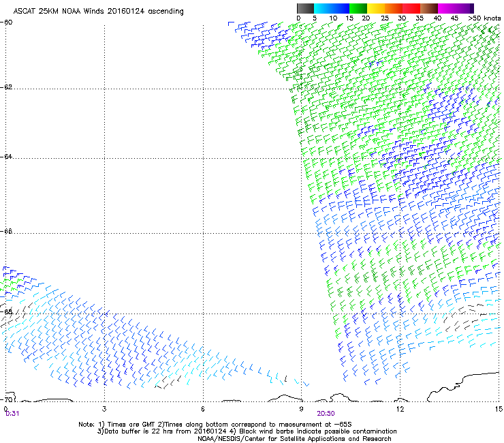This screenshot has height=443, width=504.
Task: Click legend tick label 35
Action: (420, 18)
